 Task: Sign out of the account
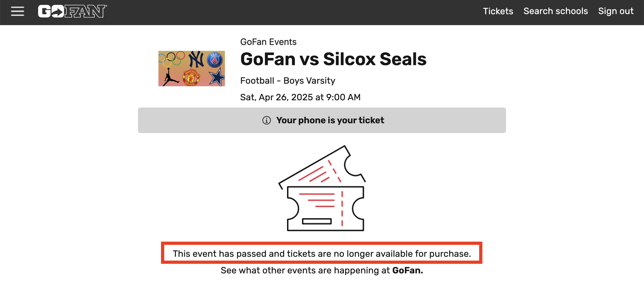616,11
